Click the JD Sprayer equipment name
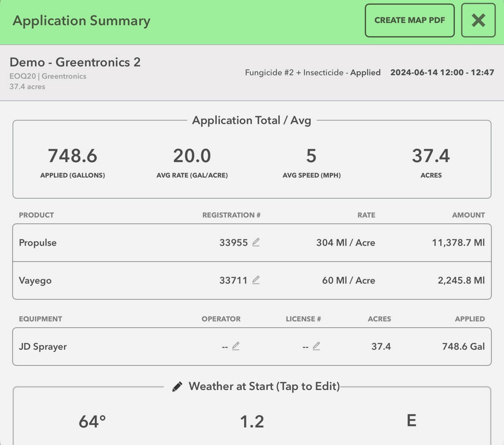Screen dimensions: 504x445 [43, 347]
